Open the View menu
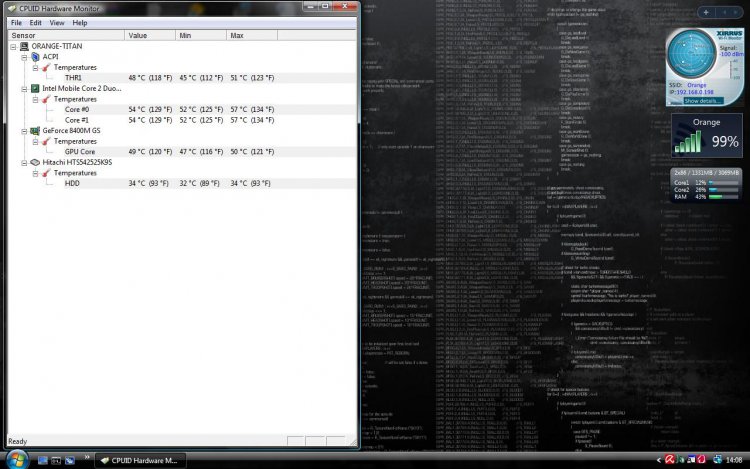Screen dimensions: 750x469 click(57, 22)
